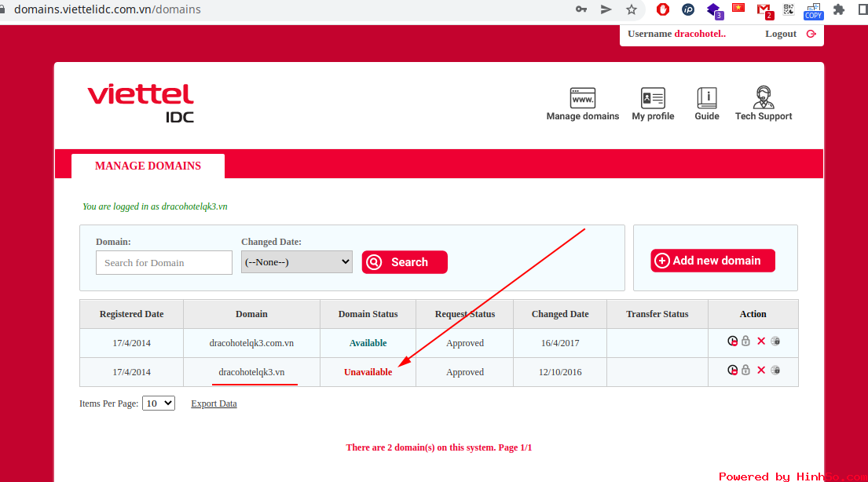This screenshot has width=868, height=482.
Task: Click the send page arrow icon
Action: pos(606,9)
